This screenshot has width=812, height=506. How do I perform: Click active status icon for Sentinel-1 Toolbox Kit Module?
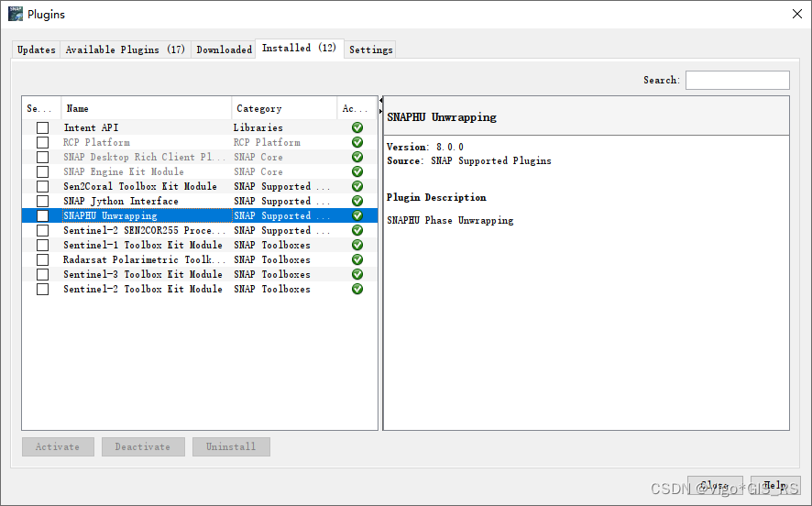coord(357,245)
